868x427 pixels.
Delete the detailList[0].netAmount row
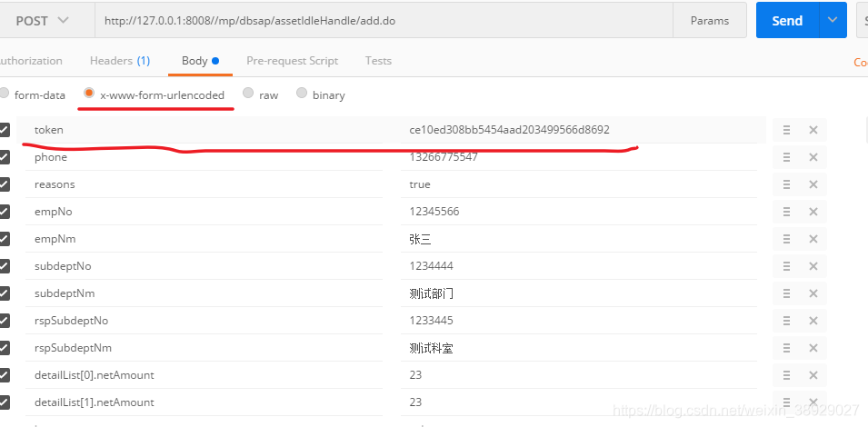[x=813, y=375]
